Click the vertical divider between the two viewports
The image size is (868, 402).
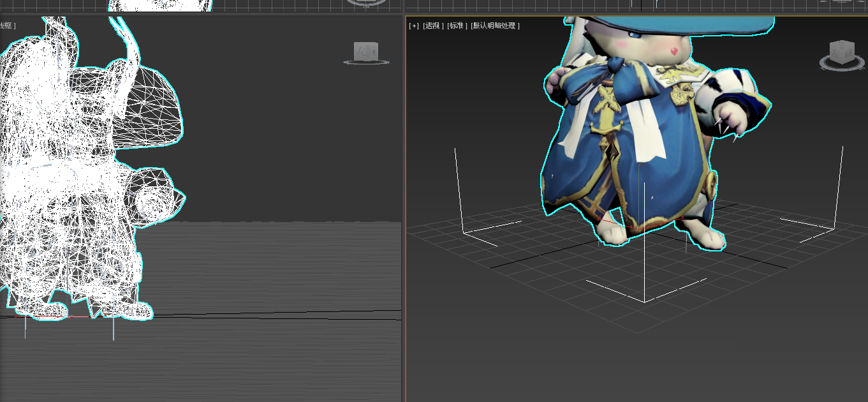404,211
